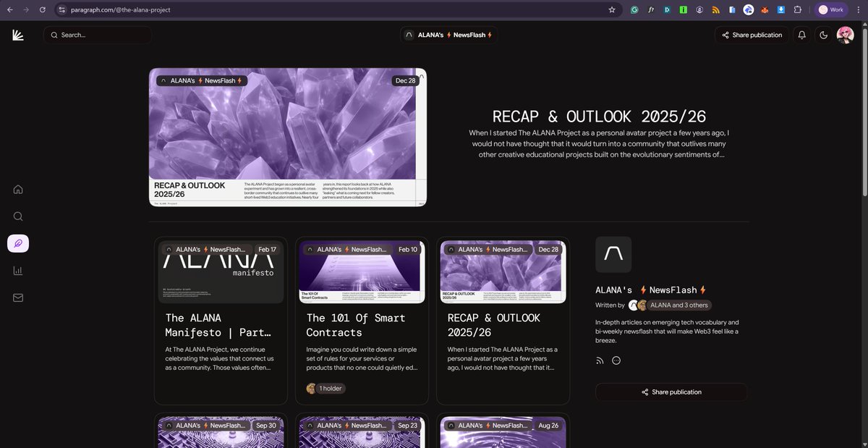Click the browser forward arrow
Viewport: 868px width, 448px height.
[27, 9]
